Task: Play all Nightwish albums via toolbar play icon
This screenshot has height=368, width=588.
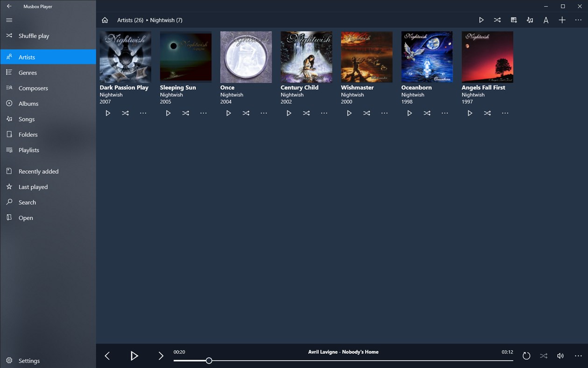Action: 481,20
